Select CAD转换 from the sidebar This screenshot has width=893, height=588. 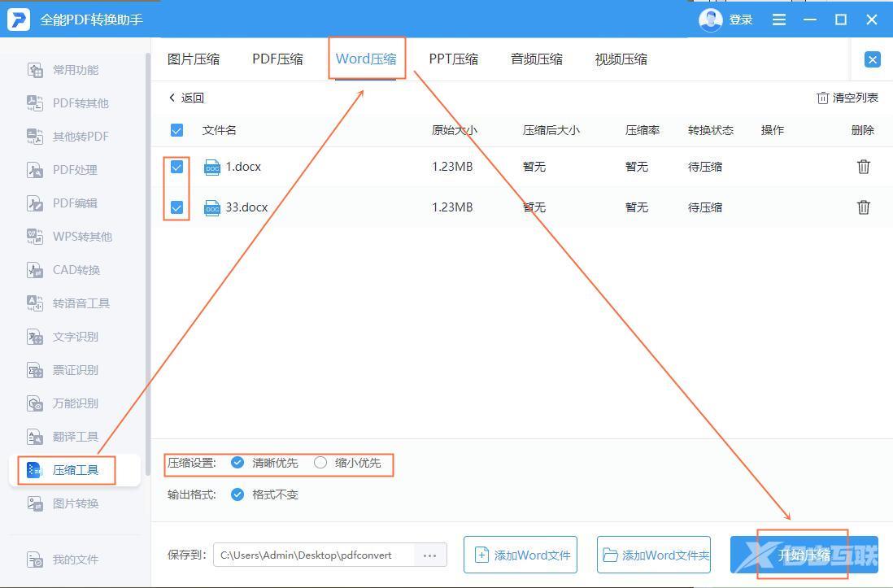coord(75,270)
